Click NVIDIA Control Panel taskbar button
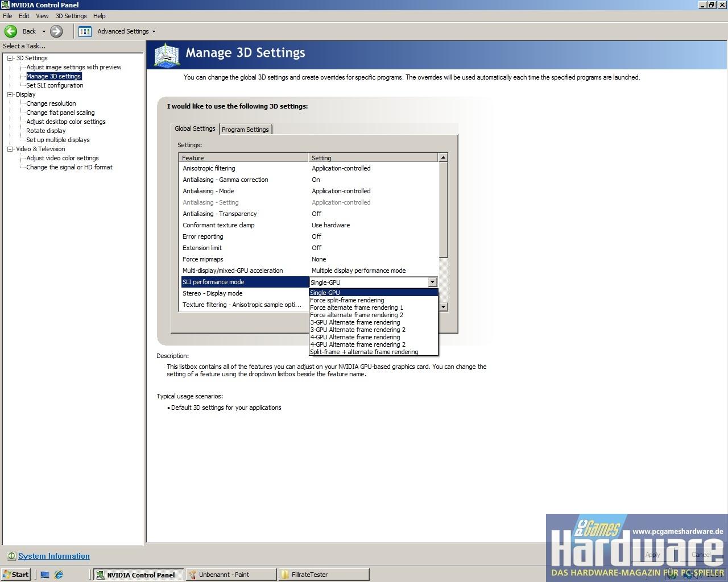This screenshot has width=728, height=582. [138, 575]
